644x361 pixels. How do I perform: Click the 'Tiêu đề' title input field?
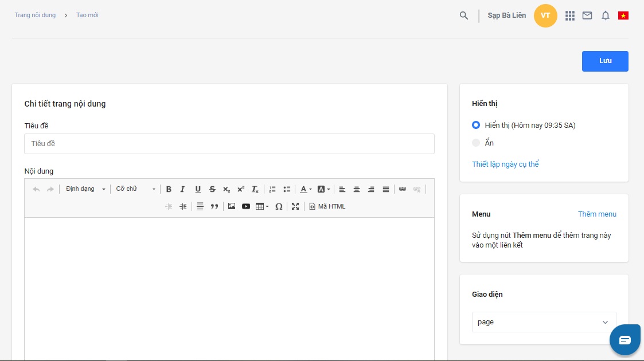click(x=229, y=144)
